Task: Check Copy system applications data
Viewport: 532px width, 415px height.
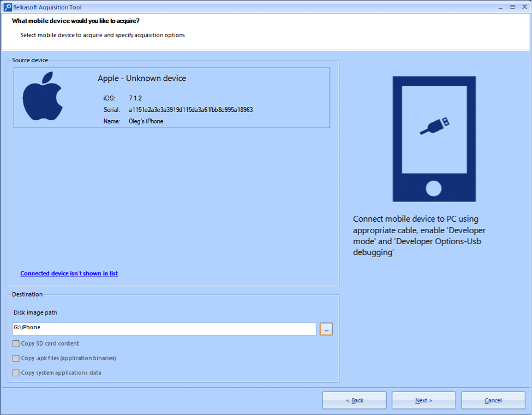Action: point(16,373)
